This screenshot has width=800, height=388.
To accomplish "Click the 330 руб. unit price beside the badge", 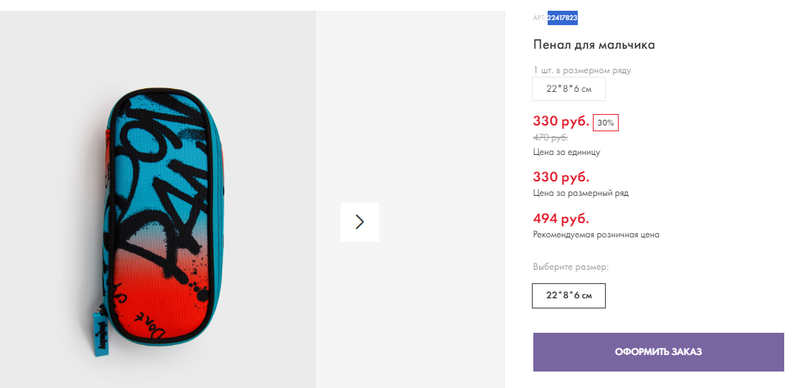I will (x=561, y=122).
